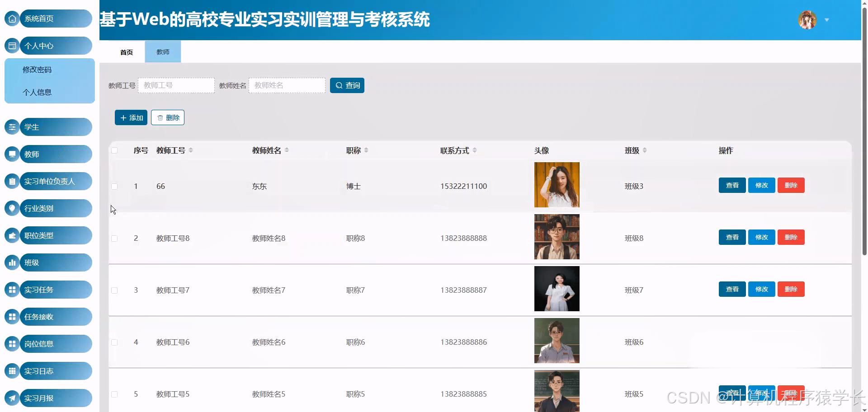Viewport: 868px width, 412px height.
Task: Sort the table by 教师工号 column
Action: (x=192, y=150)
